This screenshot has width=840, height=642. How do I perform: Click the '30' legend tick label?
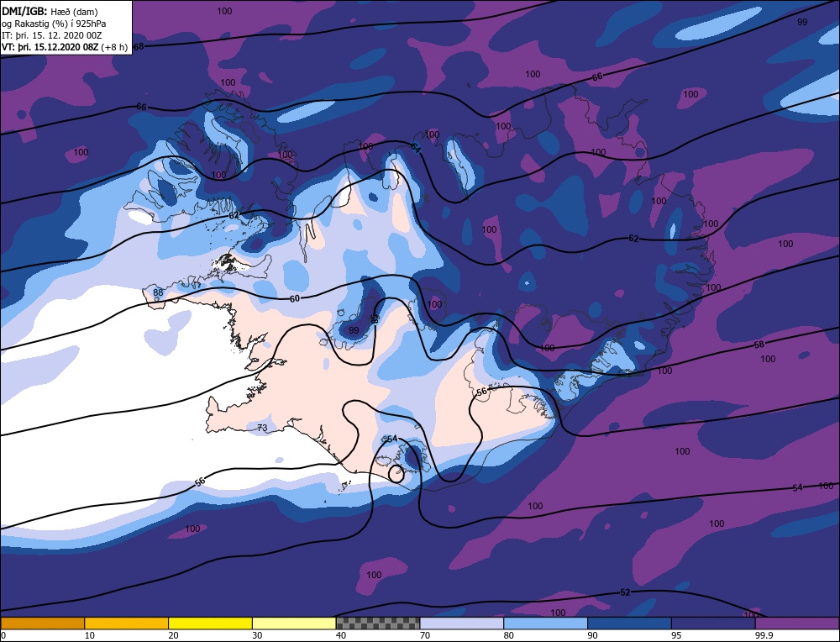(257, 635)
